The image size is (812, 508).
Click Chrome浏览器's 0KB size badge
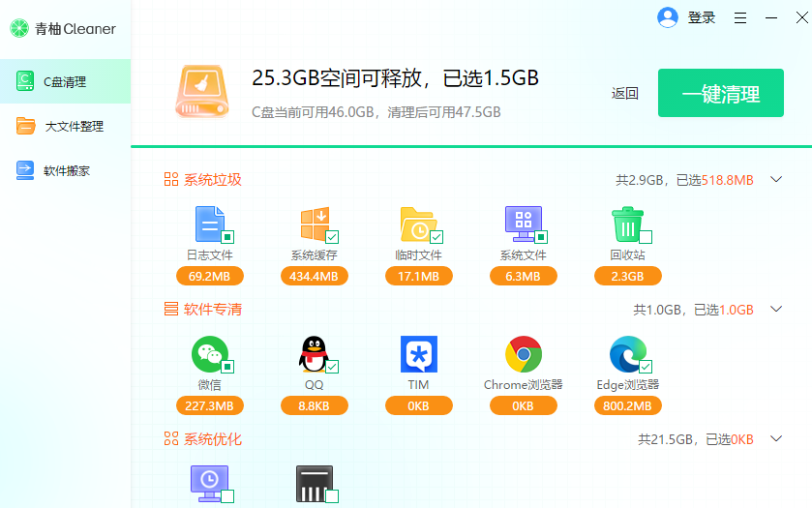pos(524,405)
